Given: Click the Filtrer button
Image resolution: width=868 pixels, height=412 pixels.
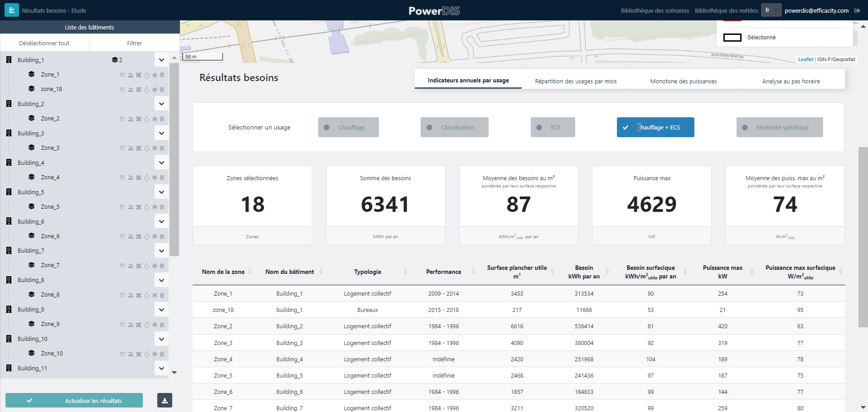Looking at the screenshot, I should tap(135, 43).
